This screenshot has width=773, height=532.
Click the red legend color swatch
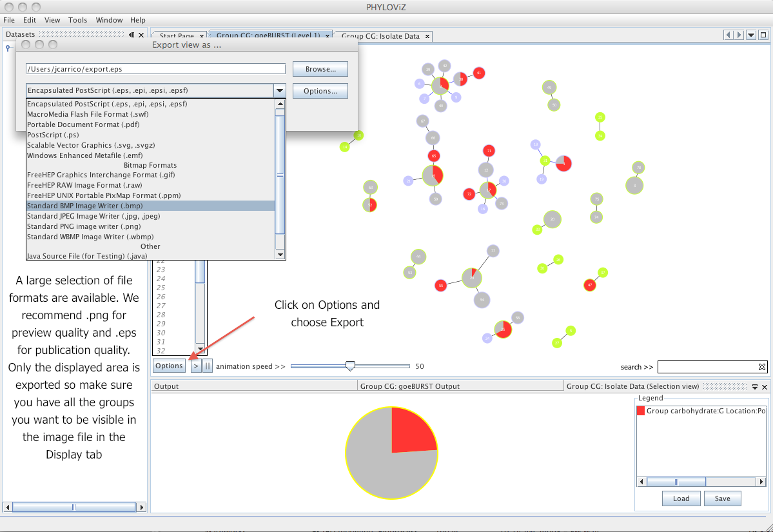tap(641, 411)
